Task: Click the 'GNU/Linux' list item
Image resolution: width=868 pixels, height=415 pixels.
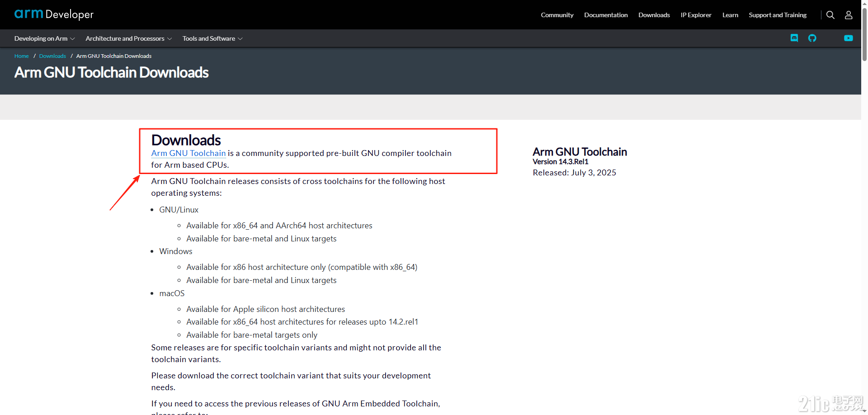Action: 179,210
